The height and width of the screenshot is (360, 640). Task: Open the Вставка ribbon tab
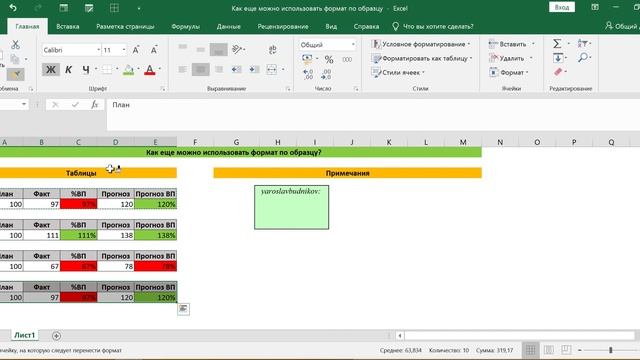point(68,27)
